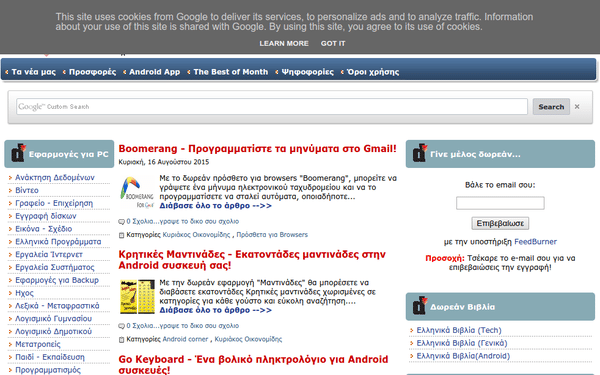The image size is (600, 375).
Task: Open Λογισμικό Γυμνασίου category
Action: point(54,318)
